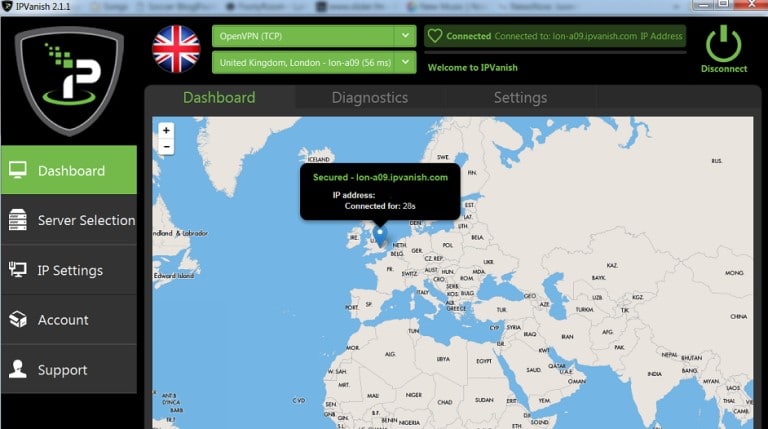Click the Disconnect power icon
Viewport: 768px width, 429px height.
[x=723, y=43]
